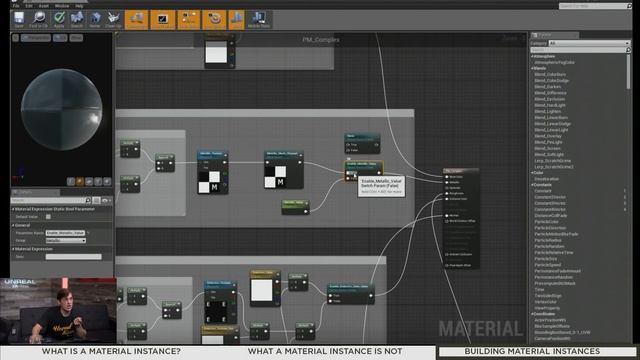Image resolution: width=640 pixels, height=360 pixels.
Task: Click the sphere material preview
Action: pyautogui.click(x=61, y=109)
